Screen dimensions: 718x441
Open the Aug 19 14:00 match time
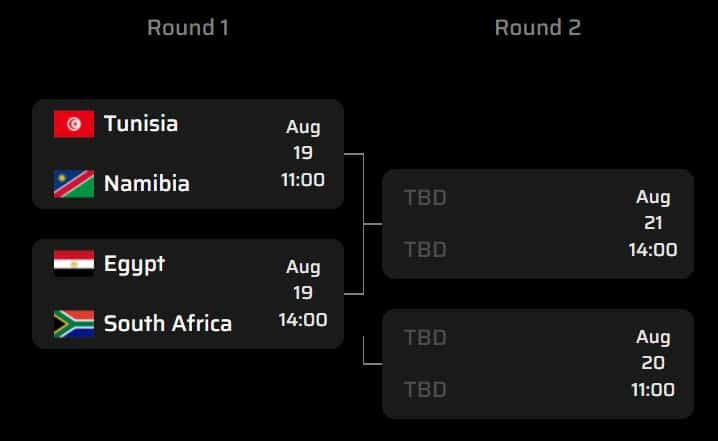303,294
